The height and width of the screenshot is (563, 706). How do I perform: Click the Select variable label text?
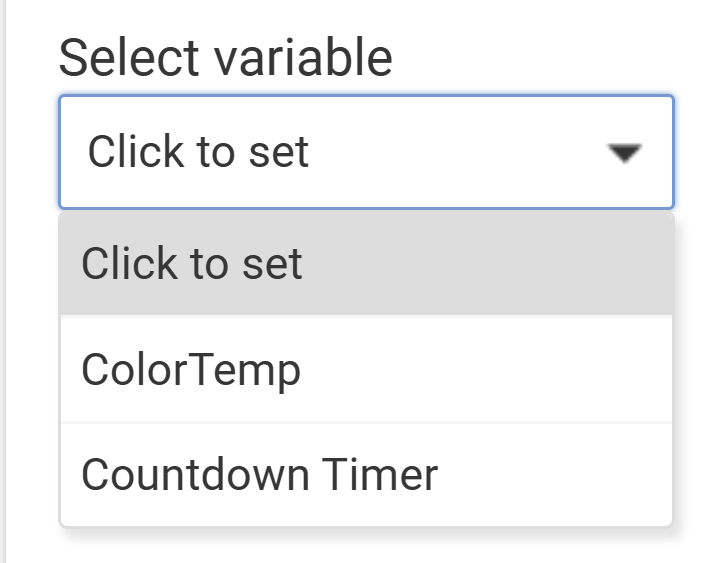tap(225, 57)
